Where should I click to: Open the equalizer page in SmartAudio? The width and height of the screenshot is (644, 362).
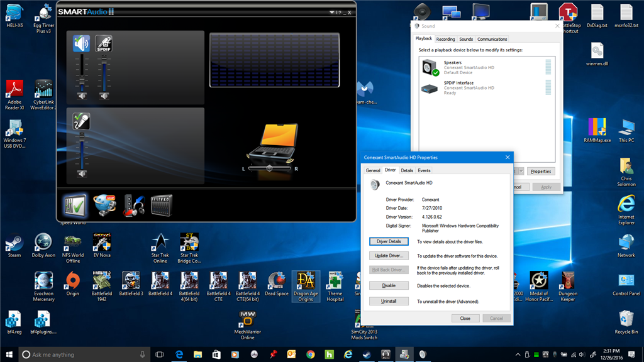coord(162,206)
